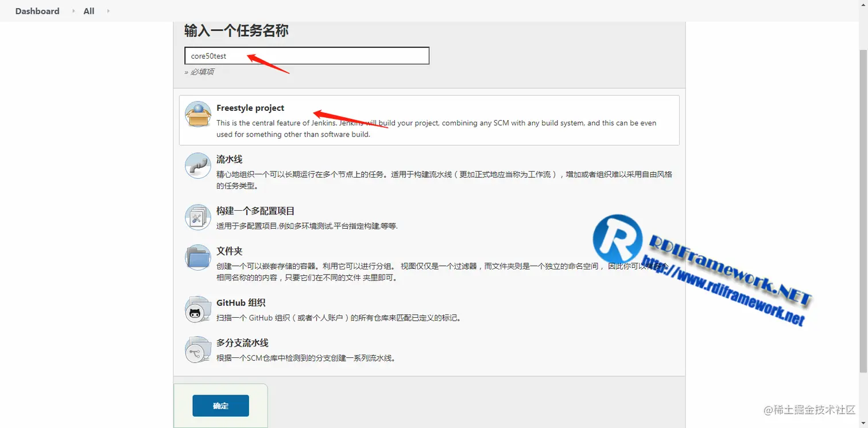Click the 文件夹 folder icon
The image size is (868, 428).
tap(197, 257)
